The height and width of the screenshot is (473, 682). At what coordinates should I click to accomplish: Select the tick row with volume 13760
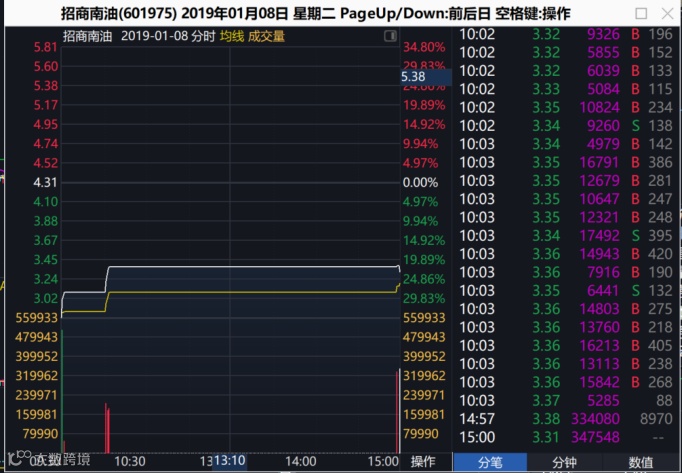pos(566,327)
